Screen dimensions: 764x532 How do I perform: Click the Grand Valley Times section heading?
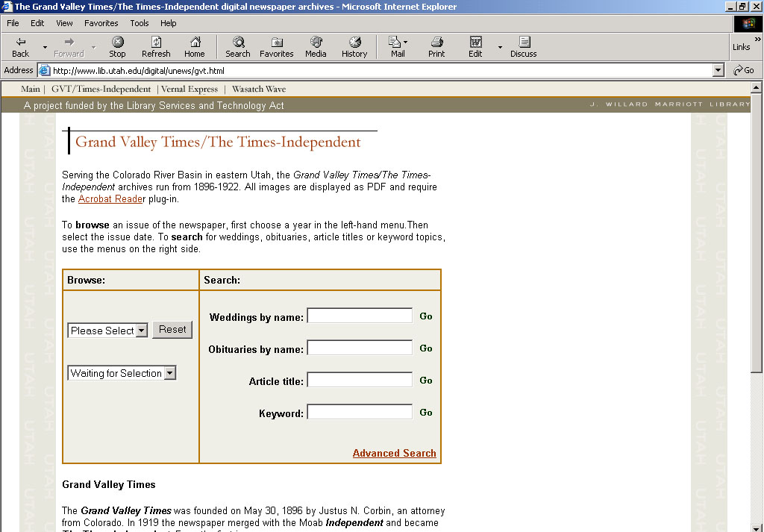pos(109,485)
